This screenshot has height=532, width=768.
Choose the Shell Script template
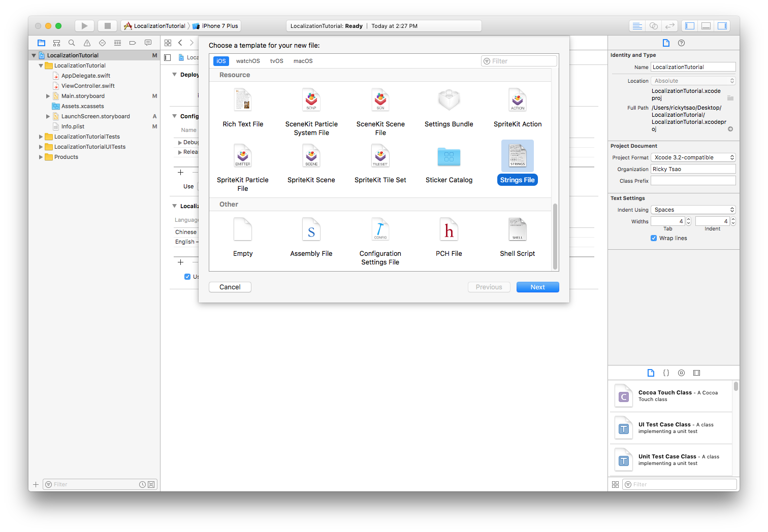518,238
